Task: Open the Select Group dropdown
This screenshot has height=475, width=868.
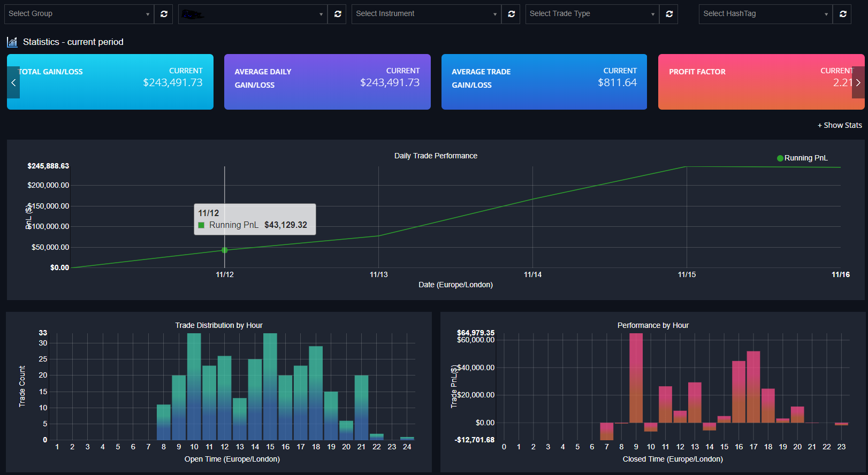Action: (79, 14)
